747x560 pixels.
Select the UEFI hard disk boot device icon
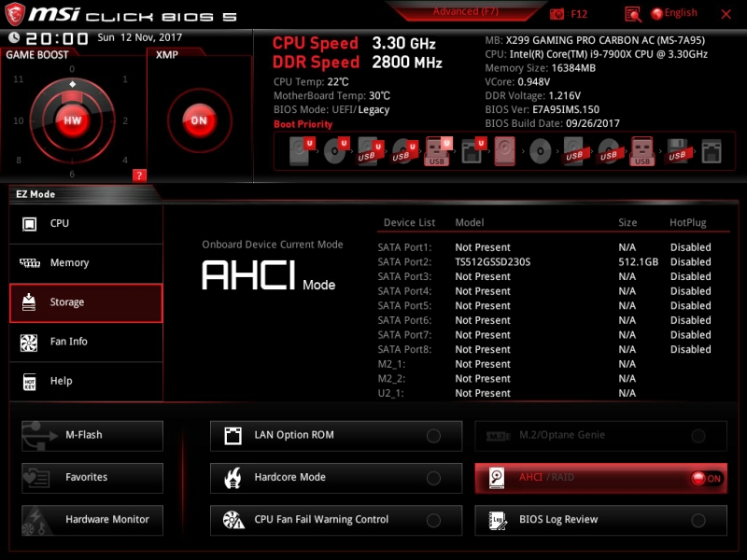click(302, 151)
